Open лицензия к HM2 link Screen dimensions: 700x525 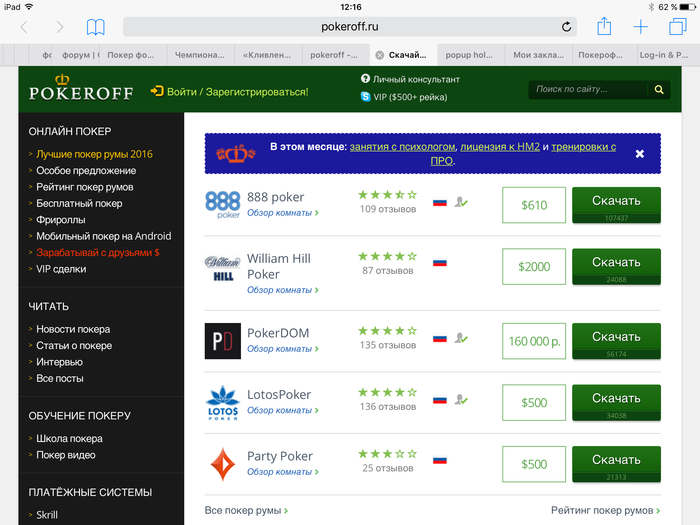[x=500, y=147]
